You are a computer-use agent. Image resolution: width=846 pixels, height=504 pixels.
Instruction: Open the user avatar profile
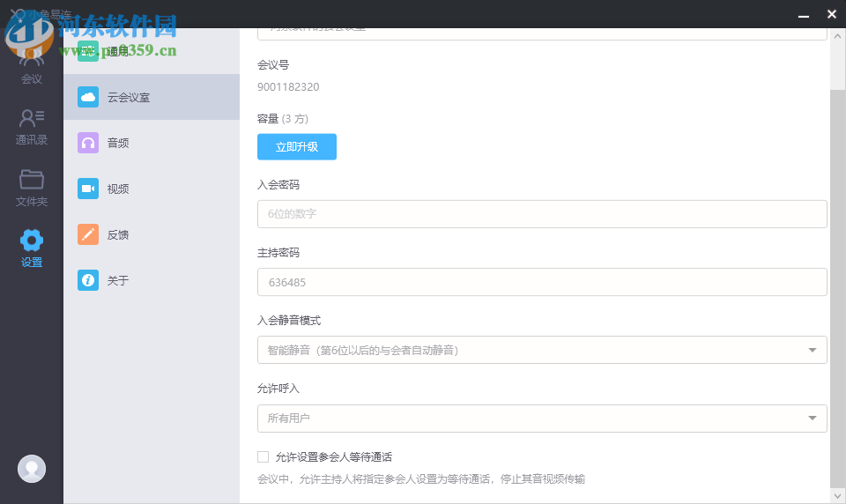(32, 469)
